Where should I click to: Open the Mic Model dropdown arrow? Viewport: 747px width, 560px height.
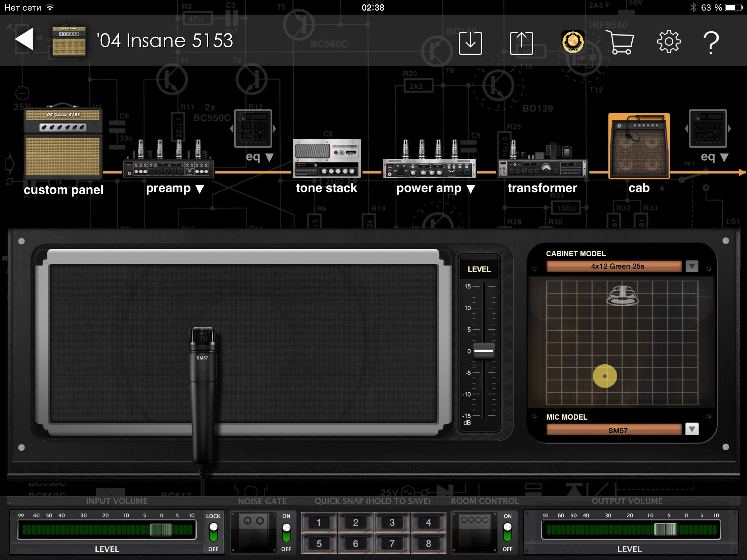pyautogui.click(x=692, y=429)
